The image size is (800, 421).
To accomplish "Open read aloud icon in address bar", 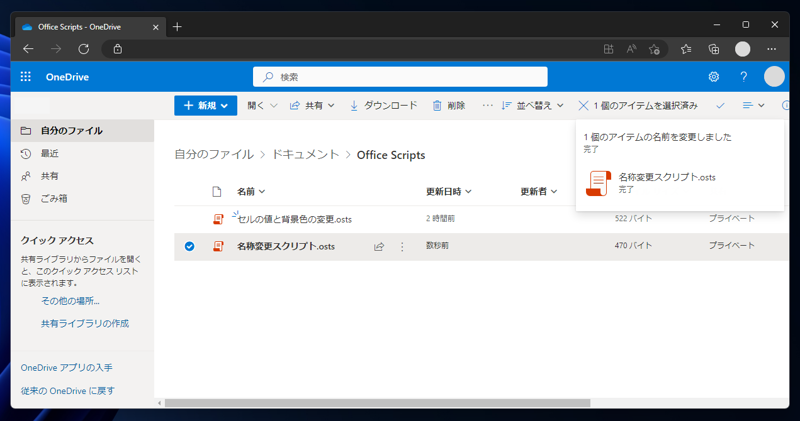I will pyautogui.click(x=631, y=49).
